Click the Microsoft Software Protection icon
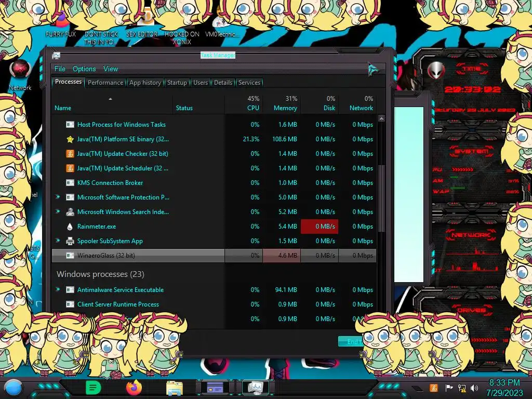The width and height of the screenshot is (532, 399). coord(70,197)
